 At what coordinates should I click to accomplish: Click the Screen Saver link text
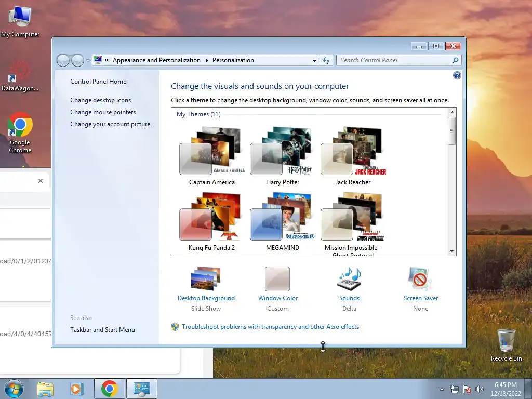[x=421, y=298]
